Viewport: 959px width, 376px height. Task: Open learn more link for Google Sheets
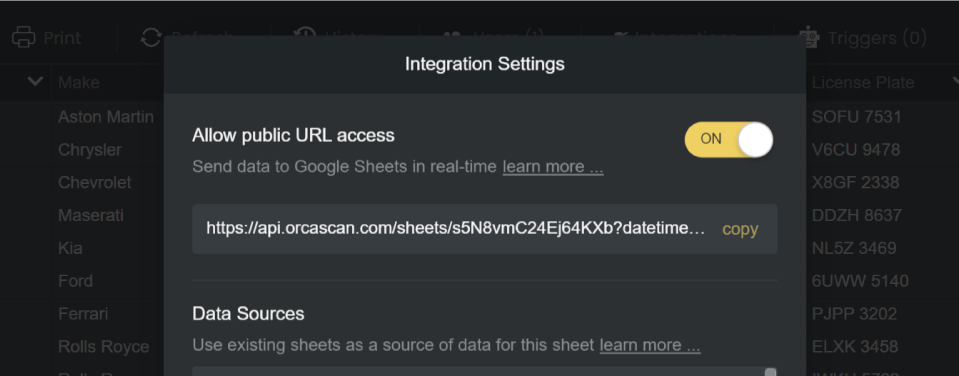pyautogui.click(x=553, y=167)
